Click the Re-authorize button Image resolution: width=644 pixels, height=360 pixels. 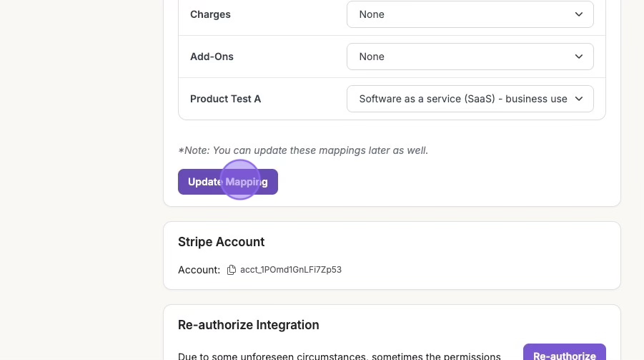[x=564, y=355]
